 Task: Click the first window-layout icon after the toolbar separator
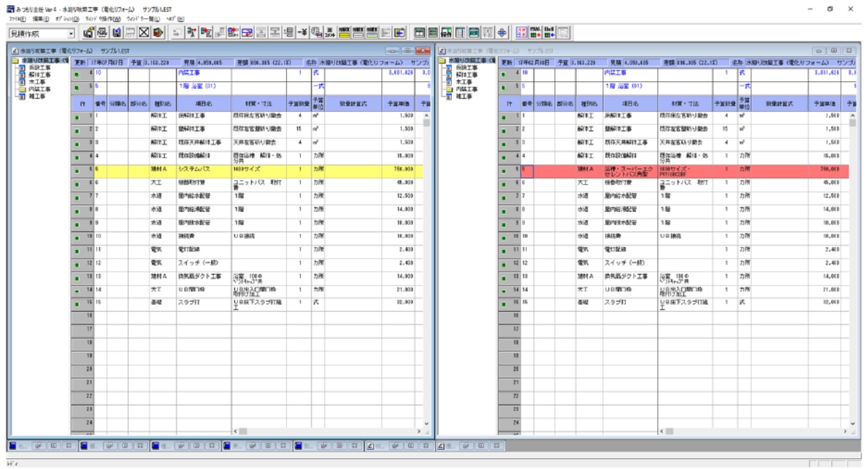pyautogui.click(x=420, y=33)
